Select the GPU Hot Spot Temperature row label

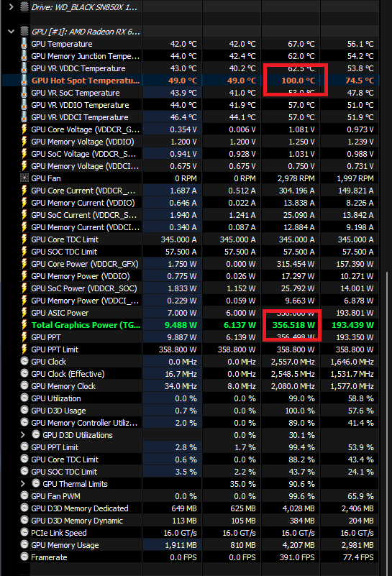point(86,81)
